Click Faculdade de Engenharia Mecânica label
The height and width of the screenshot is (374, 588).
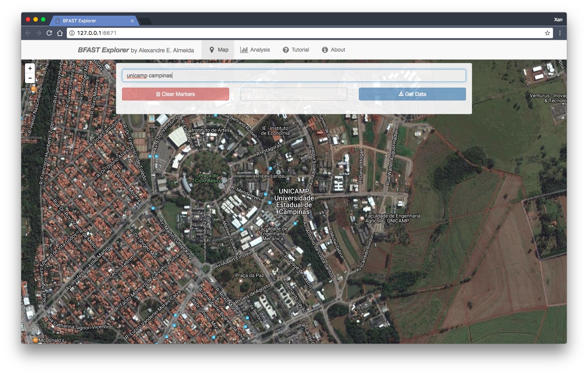pyautogui.click(x=273, y=234)
